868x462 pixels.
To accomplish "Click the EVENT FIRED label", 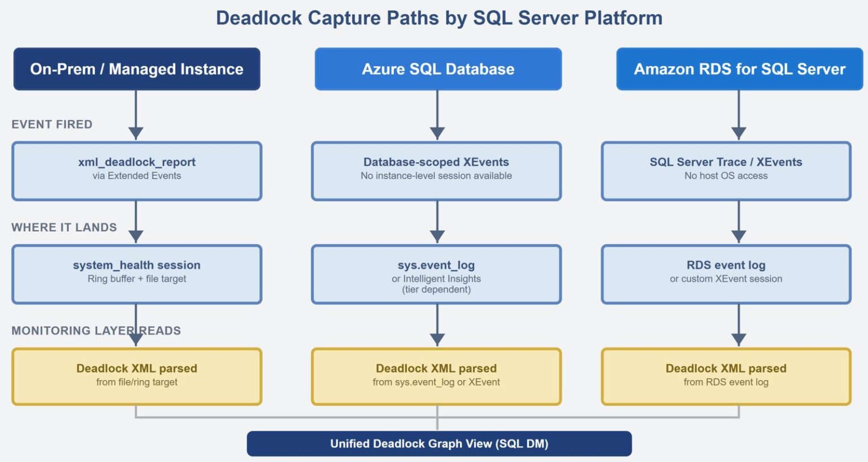I will pos(51,124).
